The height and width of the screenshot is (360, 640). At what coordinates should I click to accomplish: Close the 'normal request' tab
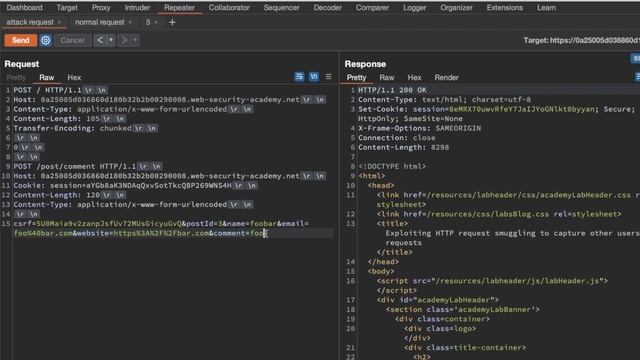click(x=130, y=22)
